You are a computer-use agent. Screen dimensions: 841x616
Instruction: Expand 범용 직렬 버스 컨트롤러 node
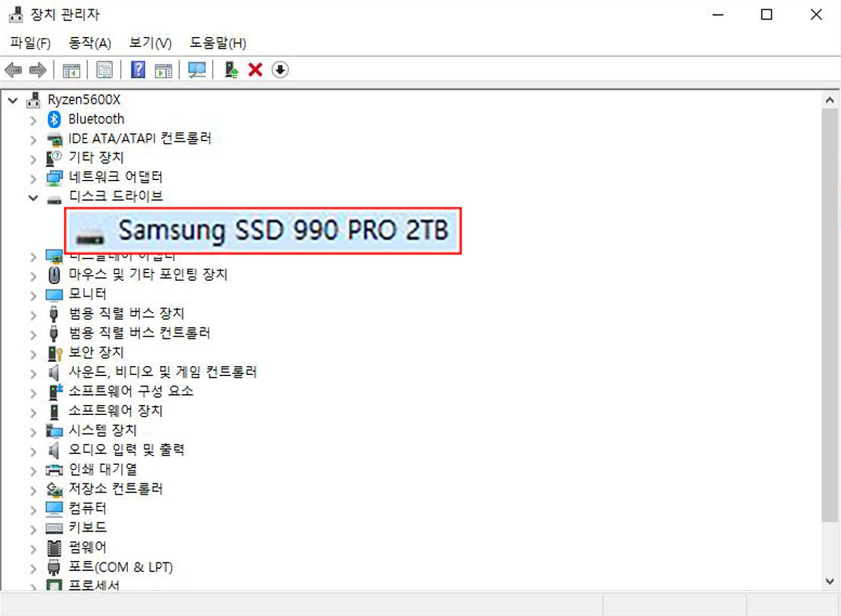(33, 334)
